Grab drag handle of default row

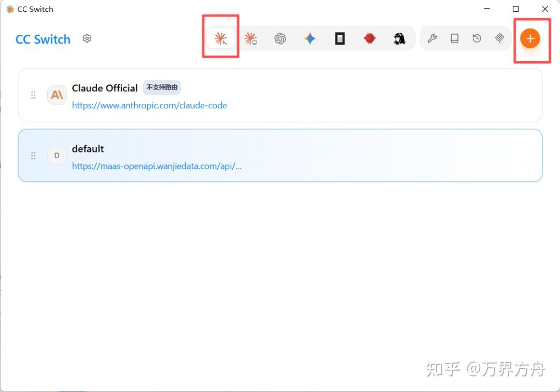[33, 156]
